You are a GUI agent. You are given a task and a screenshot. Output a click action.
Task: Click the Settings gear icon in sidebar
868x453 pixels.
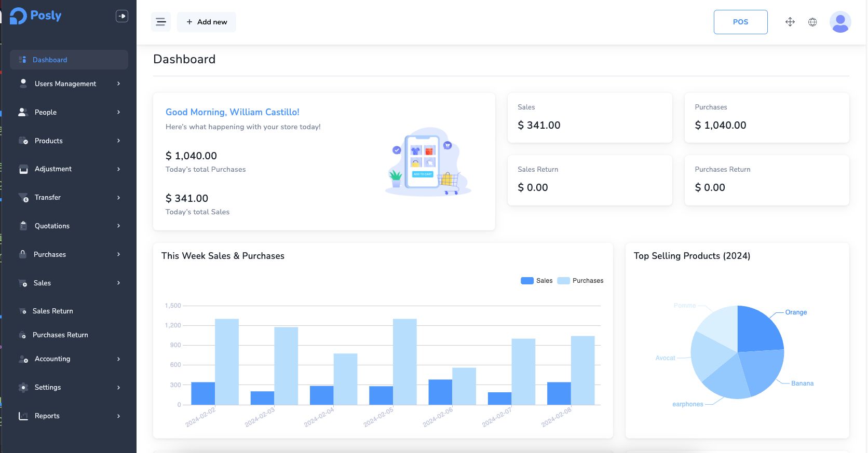click(x=23, y=387)
